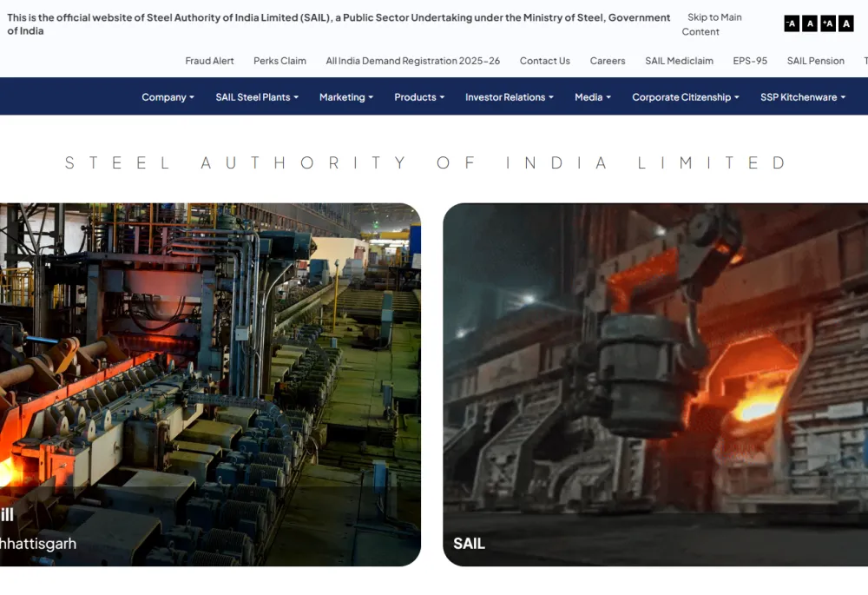The width and height of the screenshot is (868, 595).
Task: Open the SAIL furnace image card
Action: [x=655, y=385]
